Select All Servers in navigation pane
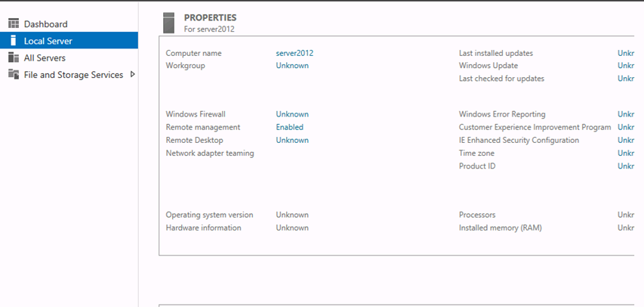Viewport: 644px width, 307px height. tap(45, 57)
